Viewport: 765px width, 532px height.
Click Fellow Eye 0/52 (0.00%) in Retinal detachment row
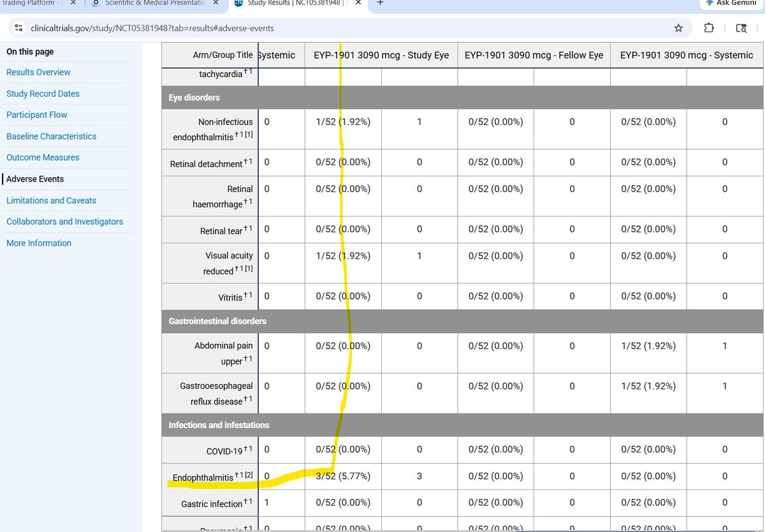click(496, 162)
